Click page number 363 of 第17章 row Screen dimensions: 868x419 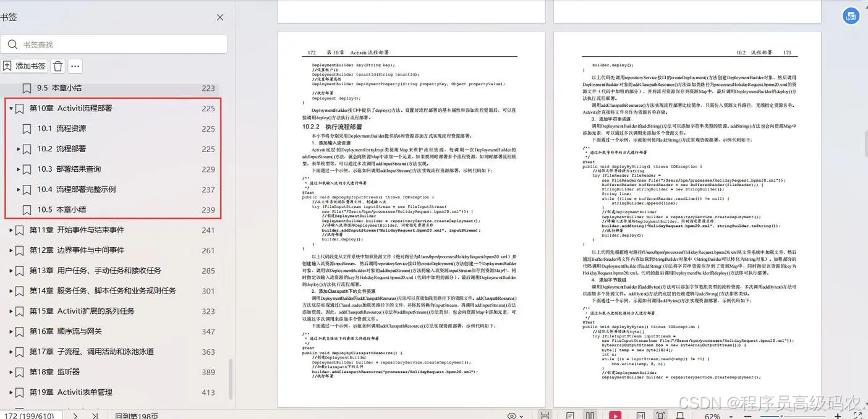click(208, 352)
